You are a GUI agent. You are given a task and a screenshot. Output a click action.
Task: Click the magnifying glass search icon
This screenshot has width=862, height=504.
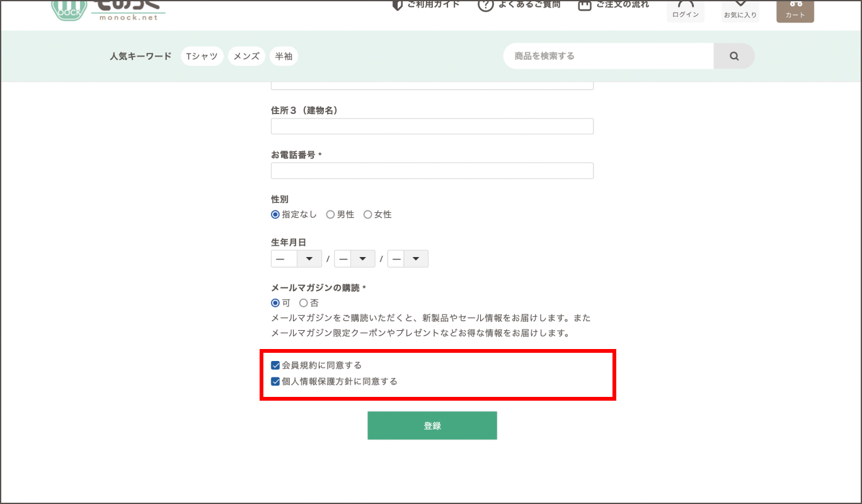733,56
